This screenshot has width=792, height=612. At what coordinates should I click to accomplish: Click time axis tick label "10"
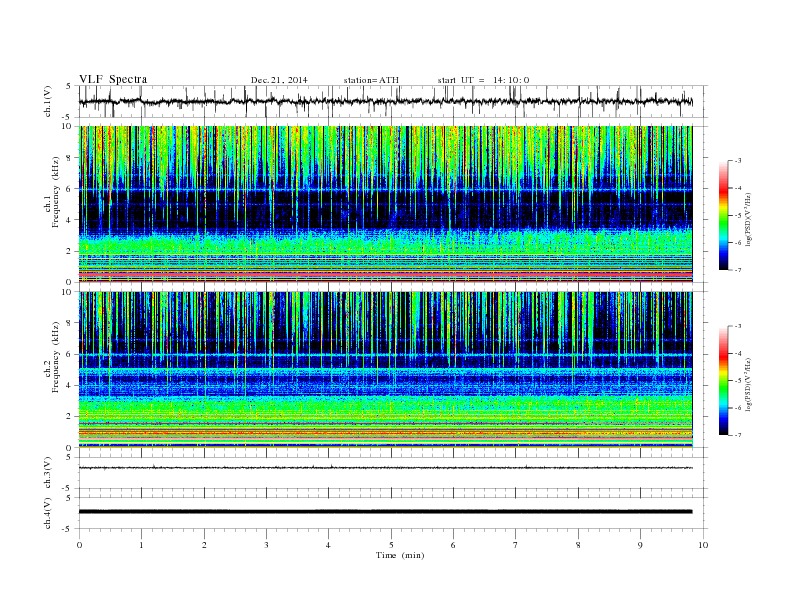click(703, 545)
